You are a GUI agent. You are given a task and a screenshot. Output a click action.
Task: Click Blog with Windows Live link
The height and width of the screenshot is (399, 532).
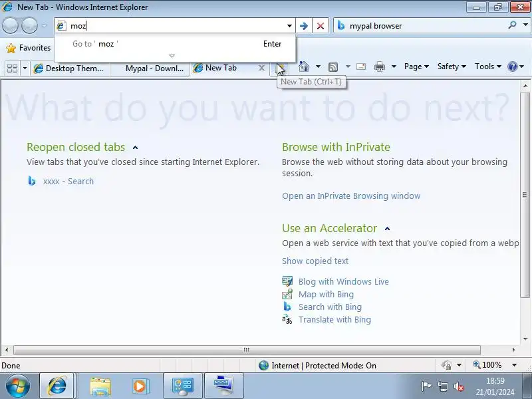[x=344, y=281]
